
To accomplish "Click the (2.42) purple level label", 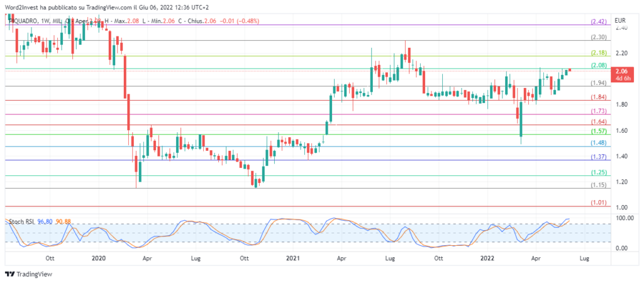I will click(598, 21).
